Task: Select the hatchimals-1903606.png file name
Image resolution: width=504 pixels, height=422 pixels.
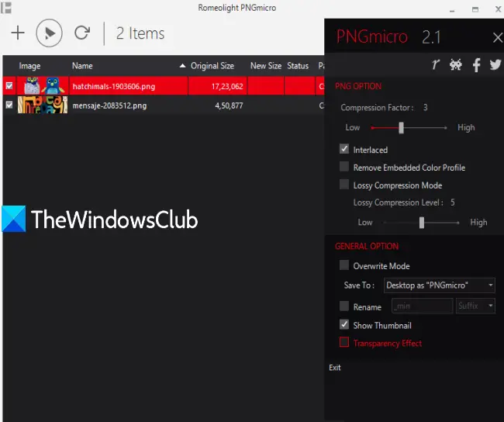Action: tap(114, 87)
